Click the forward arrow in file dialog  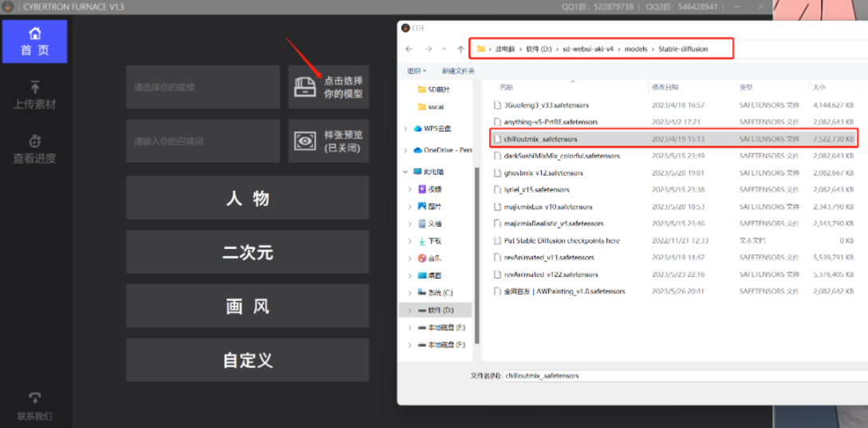click(x=428, y=49)
